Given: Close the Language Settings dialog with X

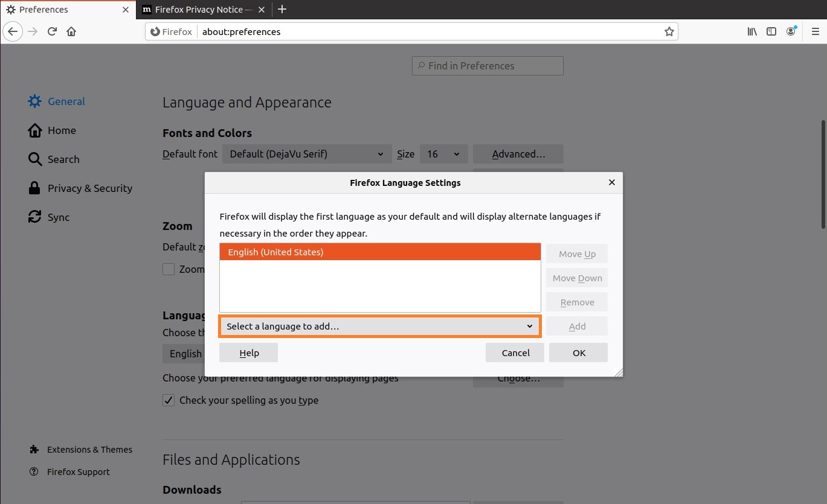Looking at the screenshot, I should pos(611,182).
